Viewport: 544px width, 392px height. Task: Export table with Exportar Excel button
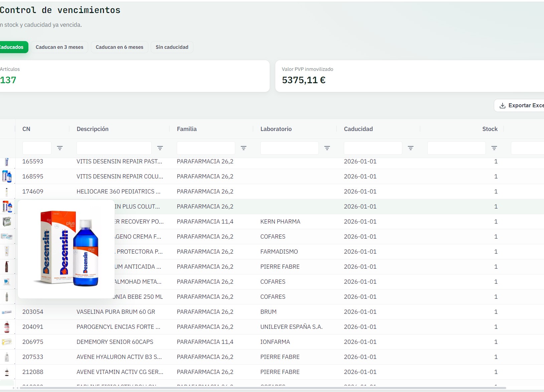tap(520, 106)
